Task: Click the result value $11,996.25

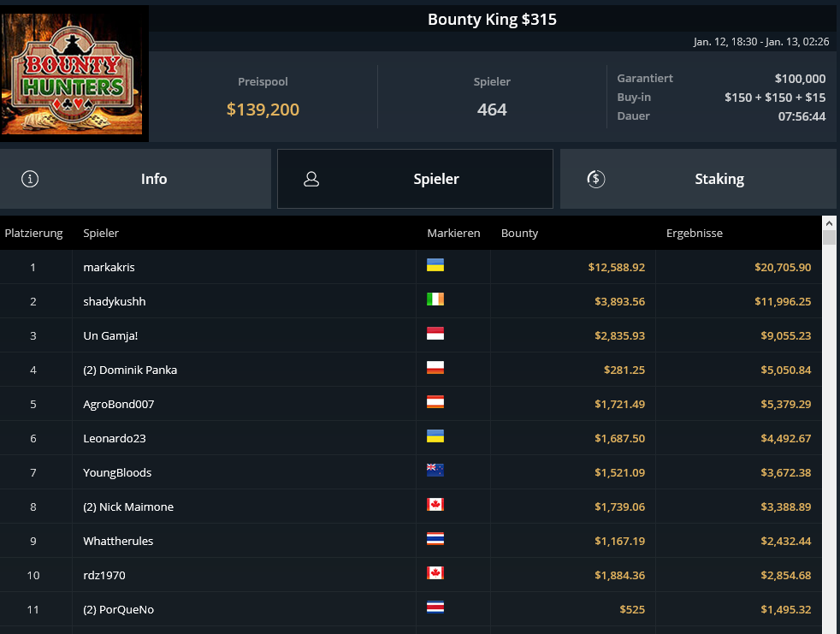Action: pyautogui.click(x=783, y=301)
